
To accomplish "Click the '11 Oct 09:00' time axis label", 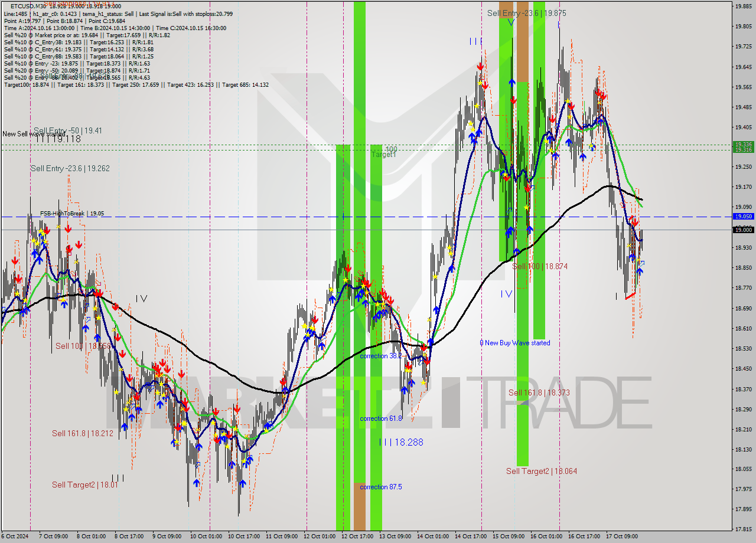I will [282, 537].
